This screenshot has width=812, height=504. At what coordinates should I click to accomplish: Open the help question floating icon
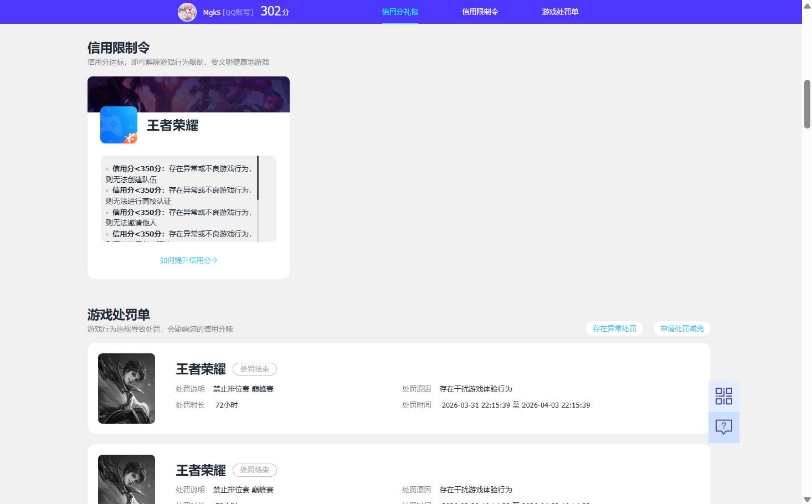tap(724, 427)
